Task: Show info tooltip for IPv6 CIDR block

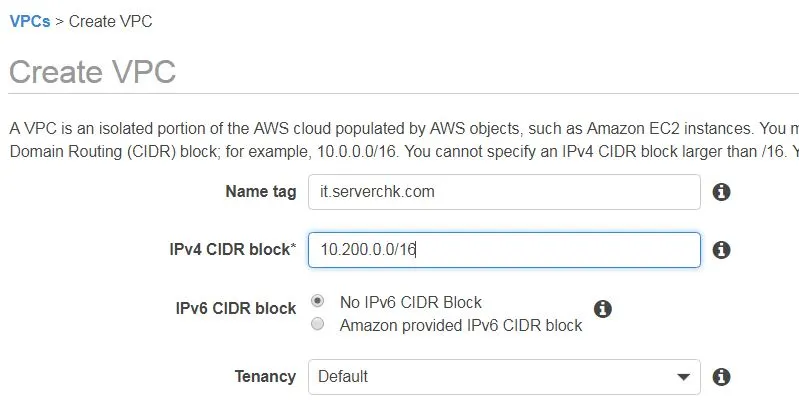Action: (x=602, y=308)
